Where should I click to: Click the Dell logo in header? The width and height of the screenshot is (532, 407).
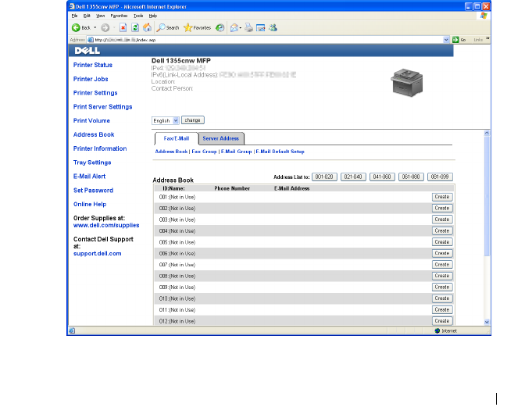coord(87,51)
